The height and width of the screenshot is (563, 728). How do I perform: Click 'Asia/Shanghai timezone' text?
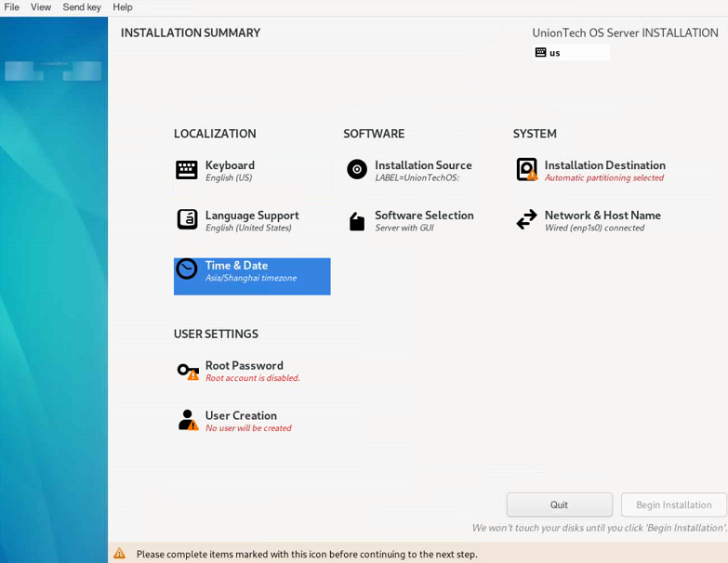(x=251, y=278)
